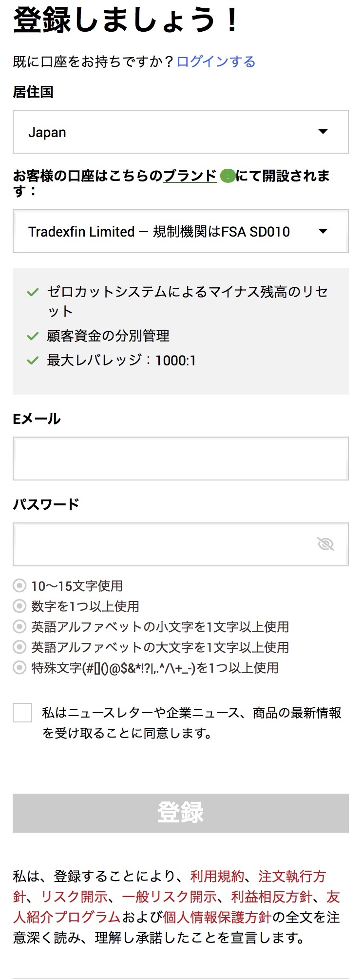The height and width of the screenshot is (980, 362).
Task: Toggle password visibility eye icon
Action: (325, 544)
